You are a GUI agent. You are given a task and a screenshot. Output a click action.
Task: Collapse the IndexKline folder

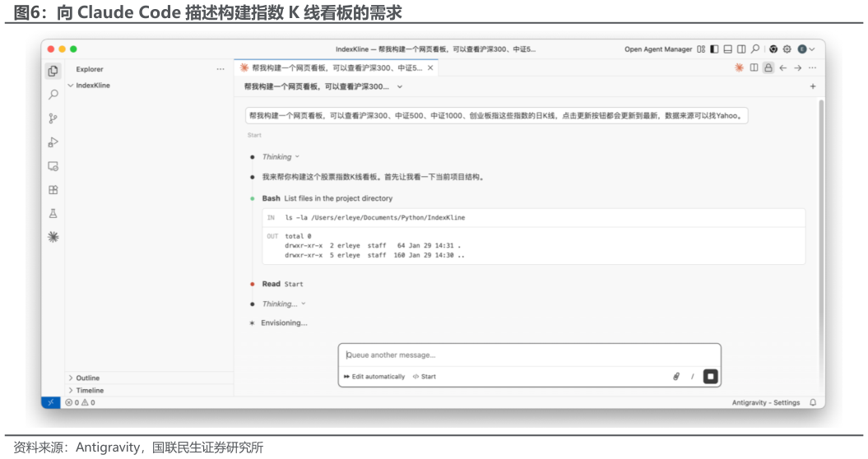(89, 86)
